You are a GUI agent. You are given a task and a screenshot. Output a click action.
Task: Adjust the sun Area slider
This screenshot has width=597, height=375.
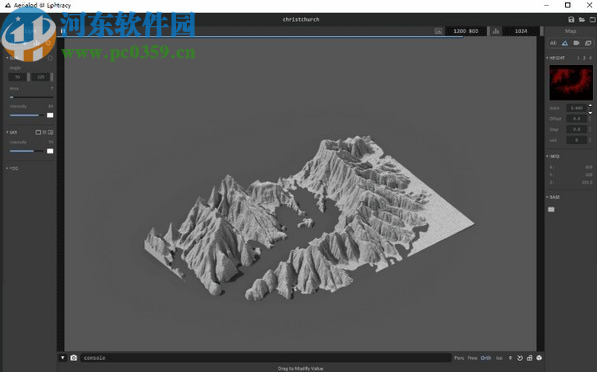tap(31, 97)
